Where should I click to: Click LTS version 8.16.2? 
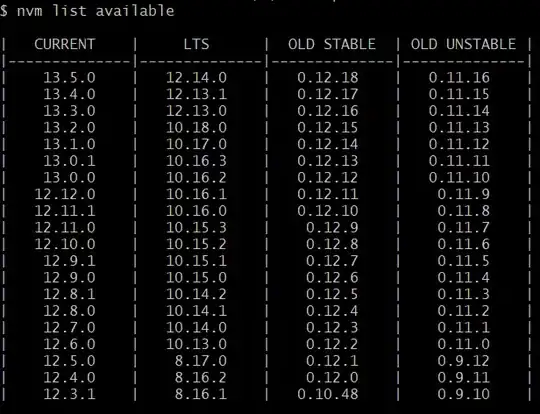[x=201, y=377]
